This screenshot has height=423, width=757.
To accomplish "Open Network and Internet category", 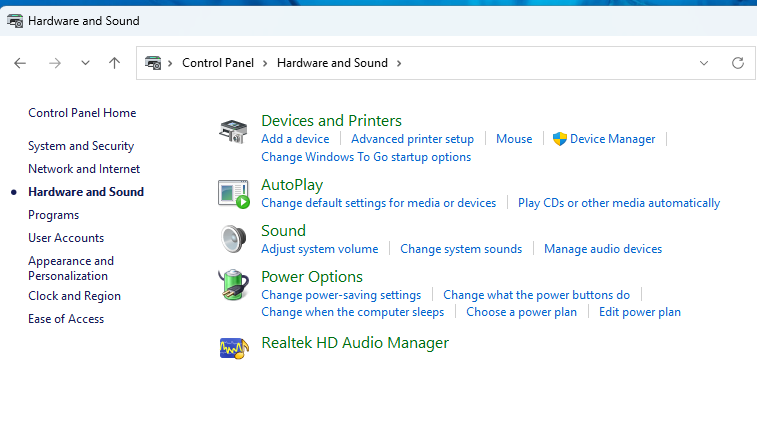I will (x=84, y=169).
